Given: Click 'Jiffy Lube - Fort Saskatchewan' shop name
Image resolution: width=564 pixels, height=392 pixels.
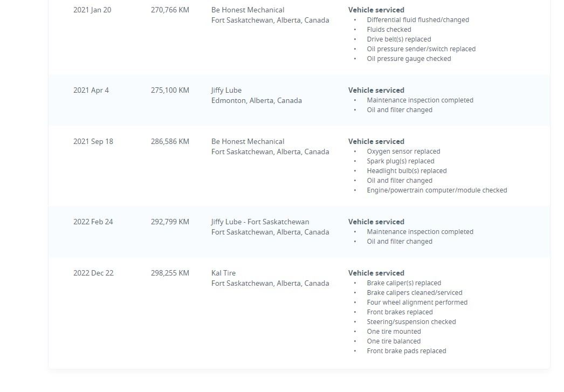Looking at the screenshot, I should pyautogui.click(x=260, y=222).
